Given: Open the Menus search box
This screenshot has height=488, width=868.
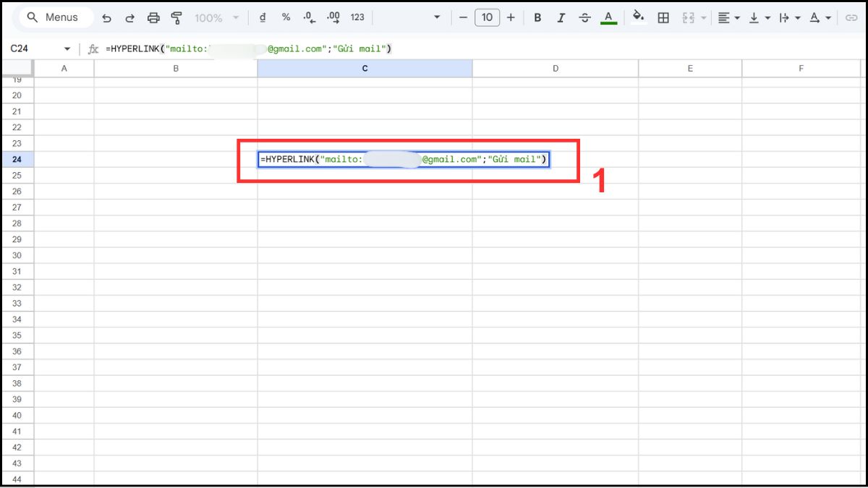Looking at the screenshot, I should (54, 17).
